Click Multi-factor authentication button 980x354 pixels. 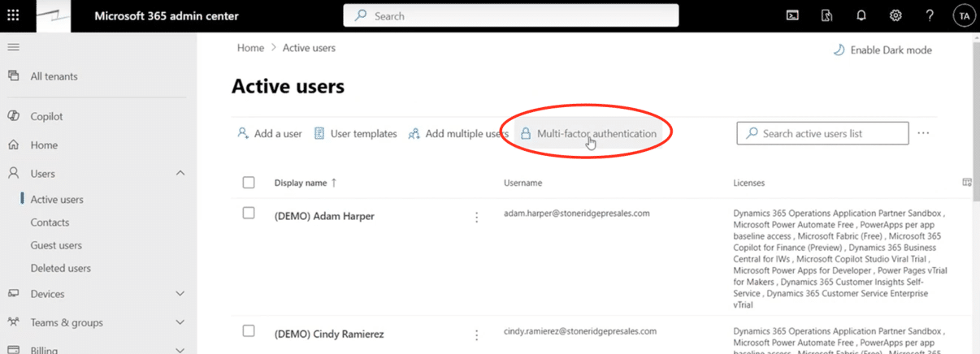(589, 134)
